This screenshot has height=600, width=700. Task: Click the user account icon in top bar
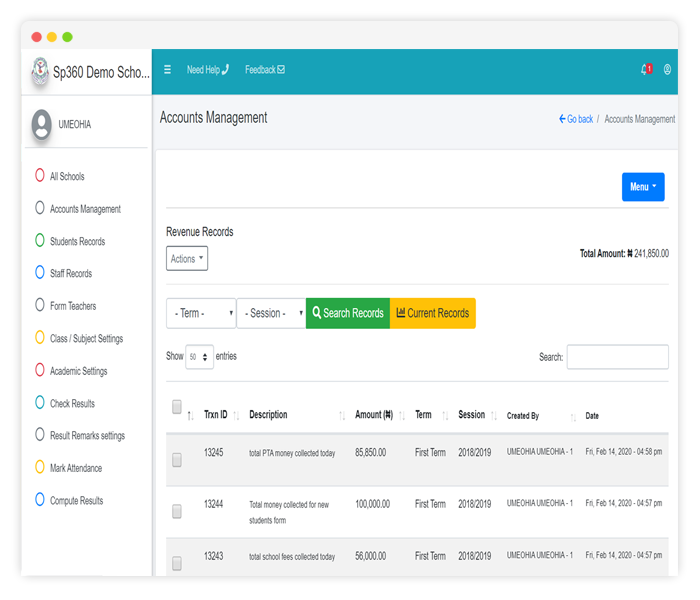(x=667, y=70)
